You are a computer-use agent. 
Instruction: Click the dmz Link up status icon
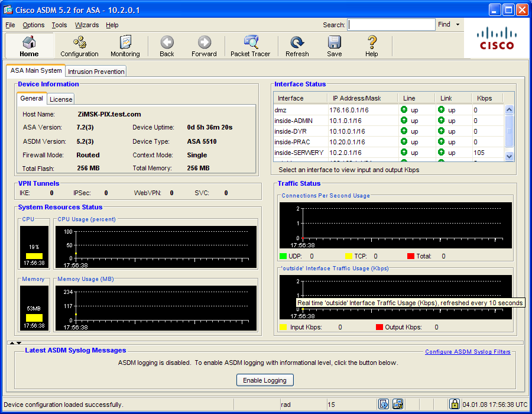pyautogui.click(x=441, y=109)
